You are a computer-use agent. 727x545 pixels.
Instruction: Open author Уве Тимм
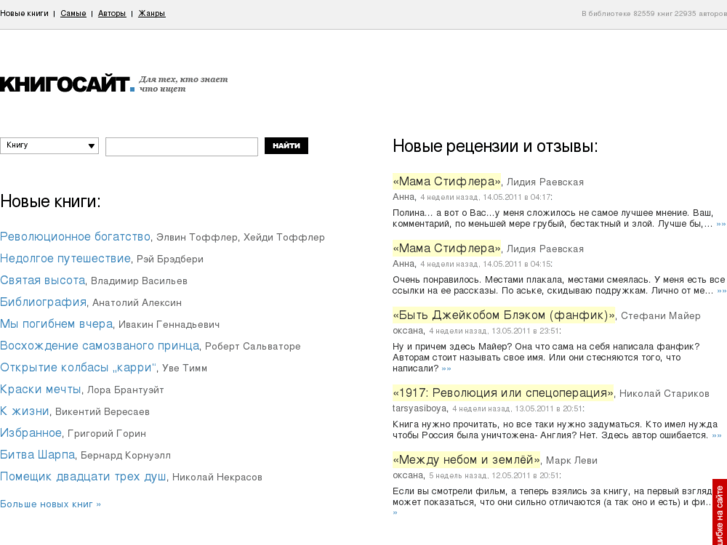click(x=185, y=368)
